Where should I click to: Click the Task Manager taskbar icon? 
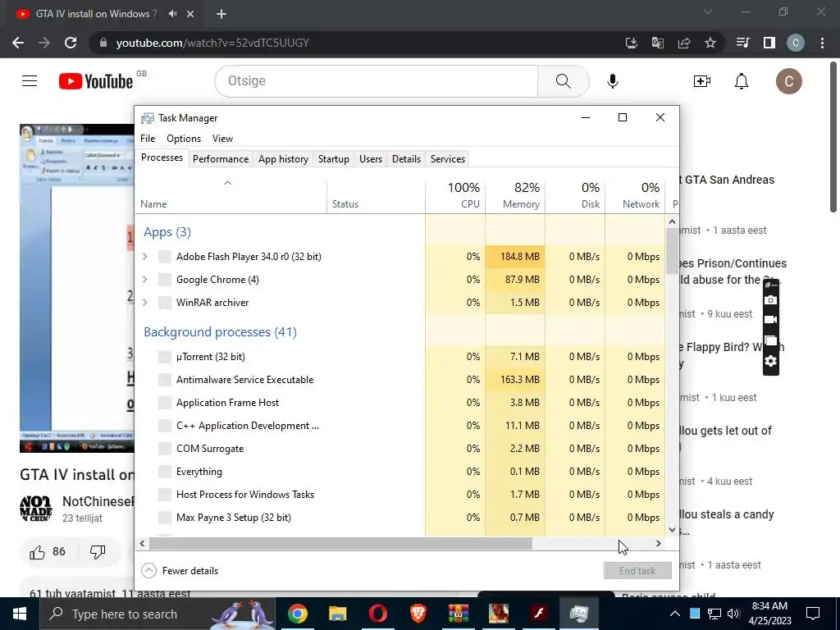point(579,614)
